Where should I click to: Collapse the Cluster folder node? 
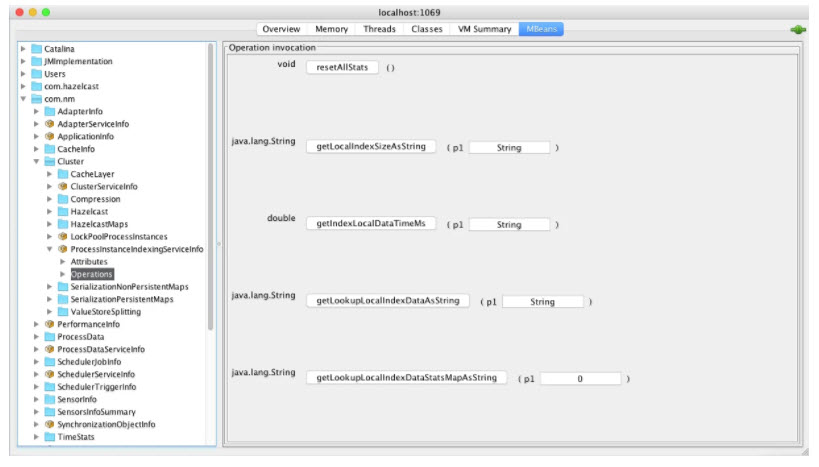[36, 162]
